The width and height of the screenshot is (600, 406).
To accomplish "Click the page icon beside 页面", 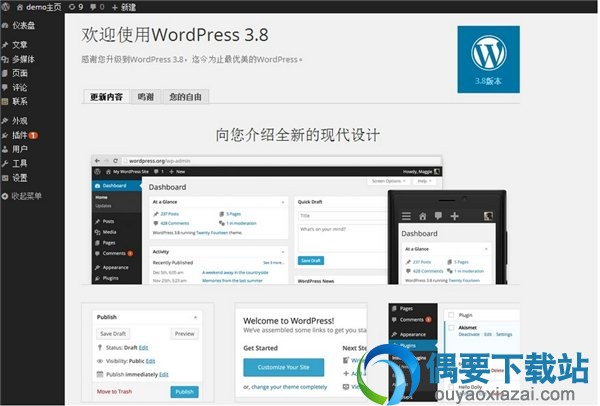I will 5,73.
